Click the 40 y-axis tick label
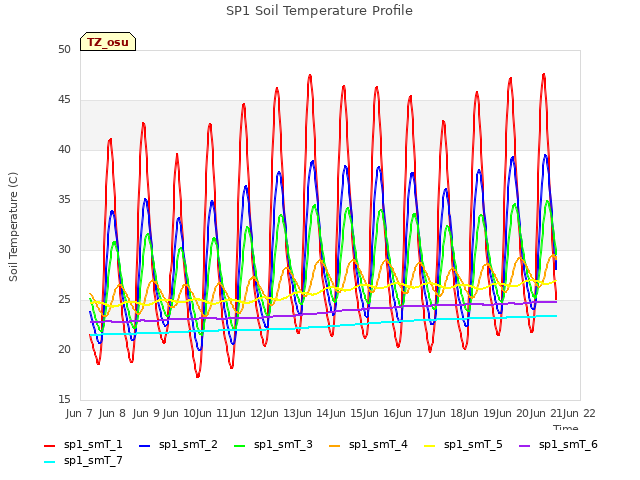This screenshot has width=640, height=480. [x=64, y=149]
